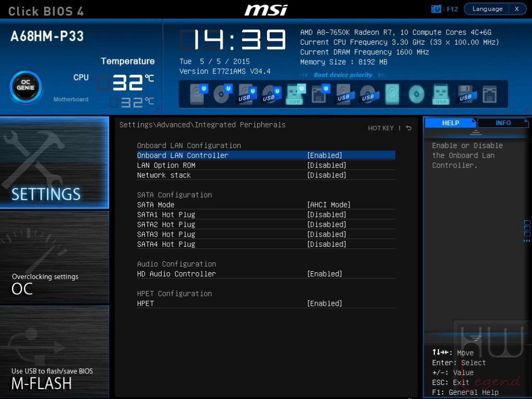Click the Boot device priority label
Screen dimensions: 532x399
coord(343,75)
